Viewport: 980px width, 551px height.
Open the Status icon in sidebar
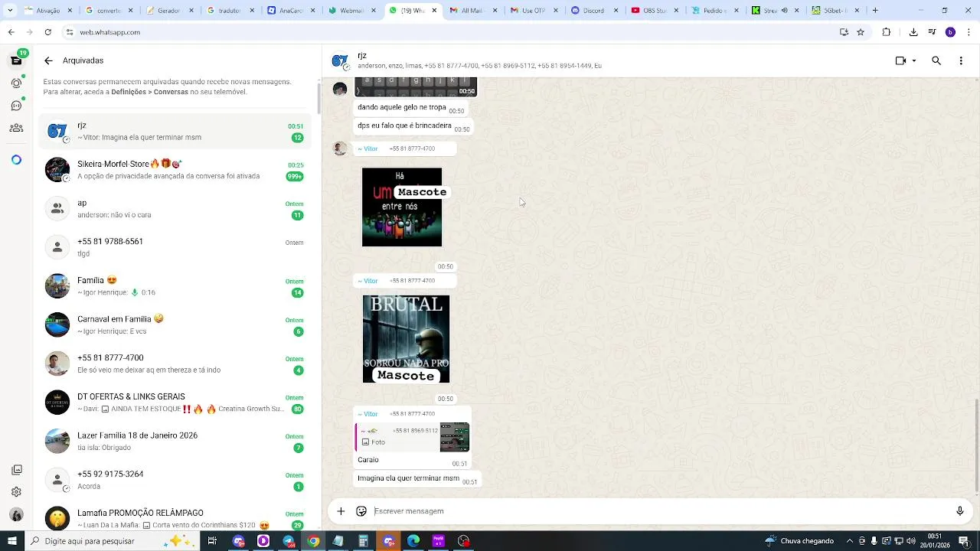coord(16,83)
